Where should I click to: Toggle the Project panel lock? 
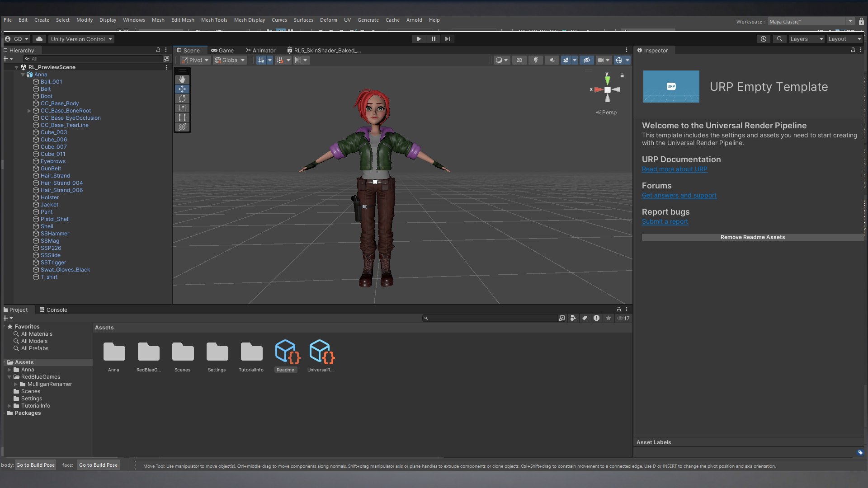coord(619,310)
